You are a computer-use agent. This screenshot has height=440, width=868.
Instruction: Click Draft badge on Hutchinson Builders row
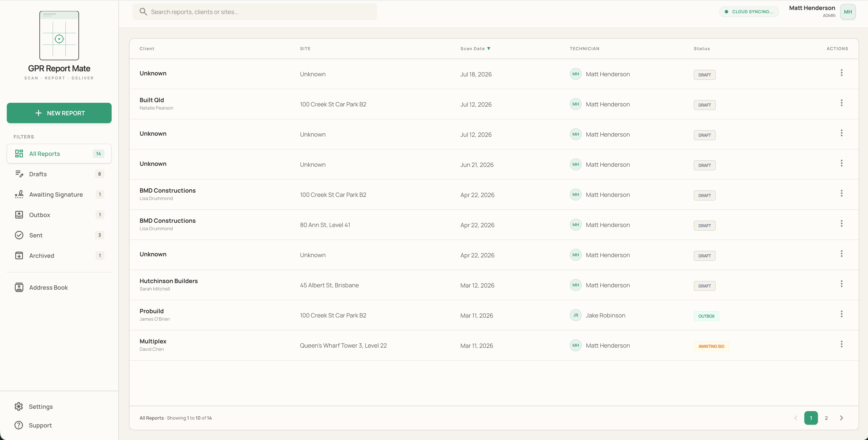pyautogui.click(x=704, y=286)
